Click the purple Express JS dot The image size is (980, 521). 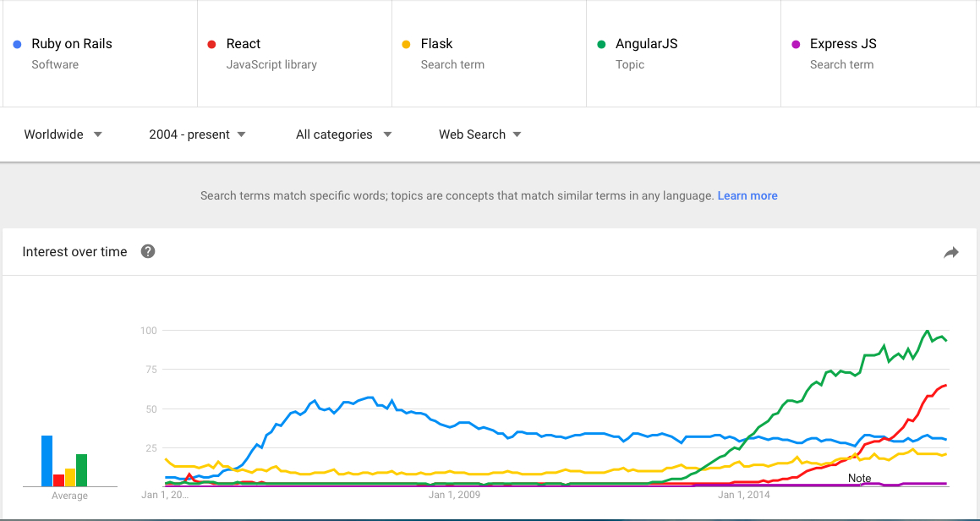point(796,45)
